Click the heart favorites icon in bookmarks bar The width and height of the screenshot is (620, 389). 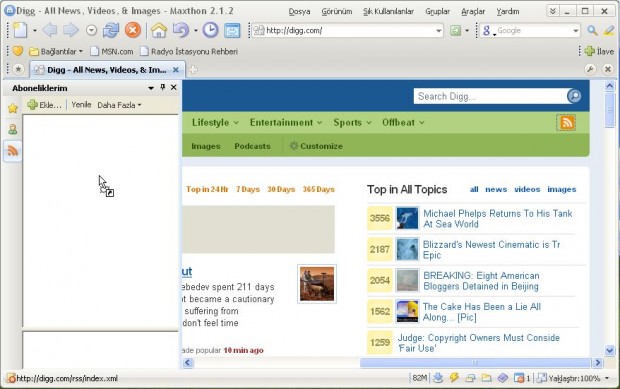tap(18, 51)
